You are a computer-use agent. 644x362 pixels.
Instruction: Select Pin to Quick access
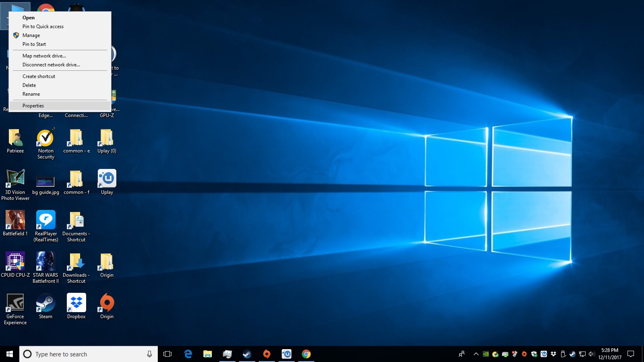[60, 27]
